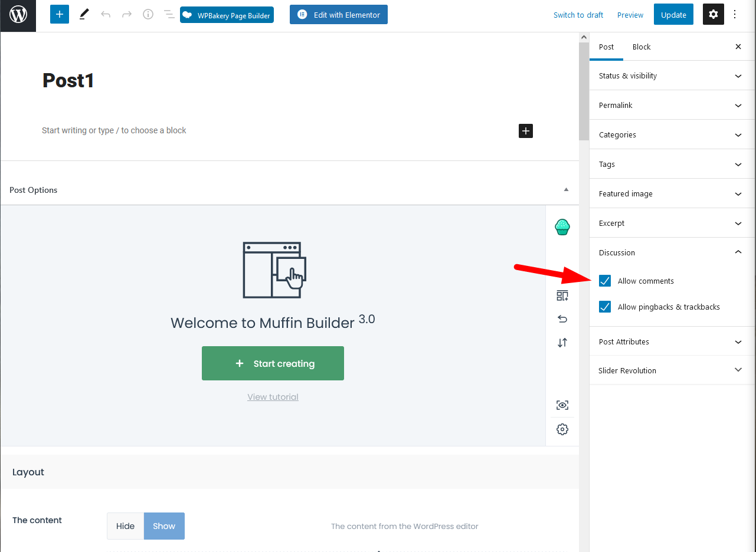Click the Post1 title field
Screen dimensions: 756x552
point(68,80)
